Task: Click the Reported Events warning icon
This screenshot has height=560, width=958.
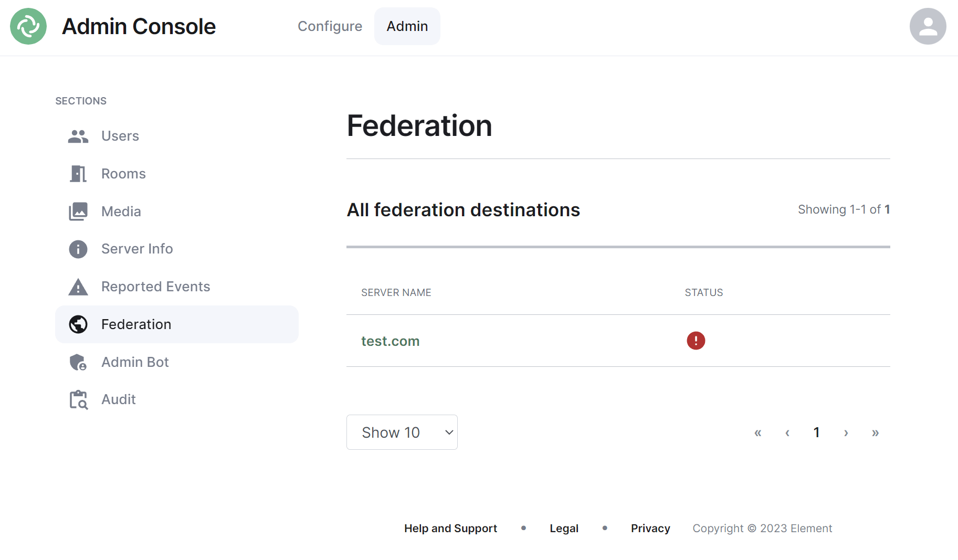Action: click(78, 287)
